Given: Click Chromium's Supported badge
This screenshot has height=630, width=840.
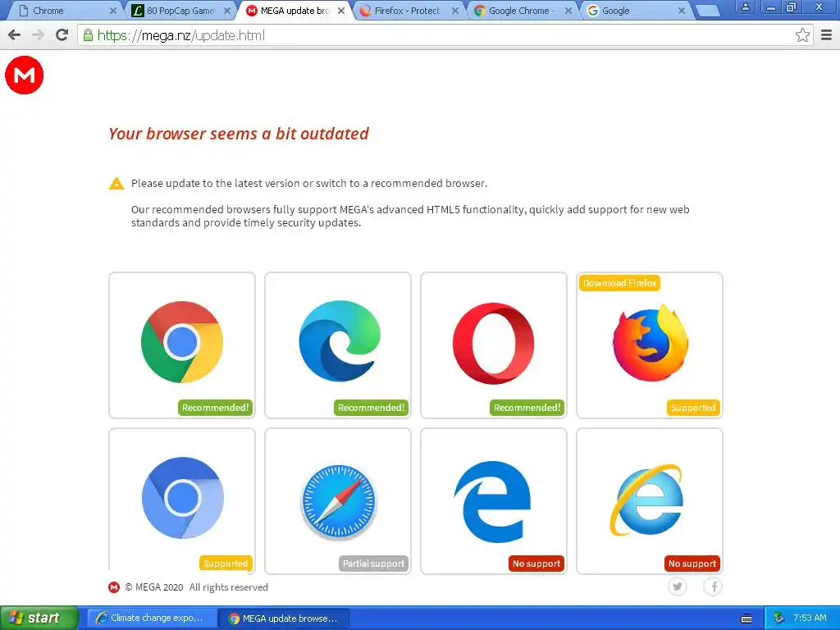Looking at the screenshot, I should [226, 564].
